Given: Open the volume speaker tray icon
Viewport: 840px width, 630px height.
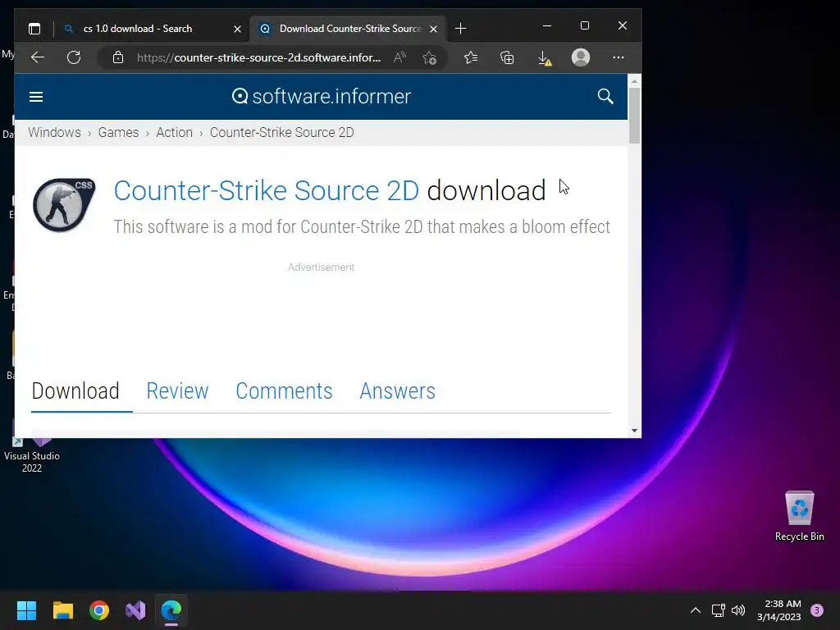Looking at the screenshot, I should coord(738,610).
